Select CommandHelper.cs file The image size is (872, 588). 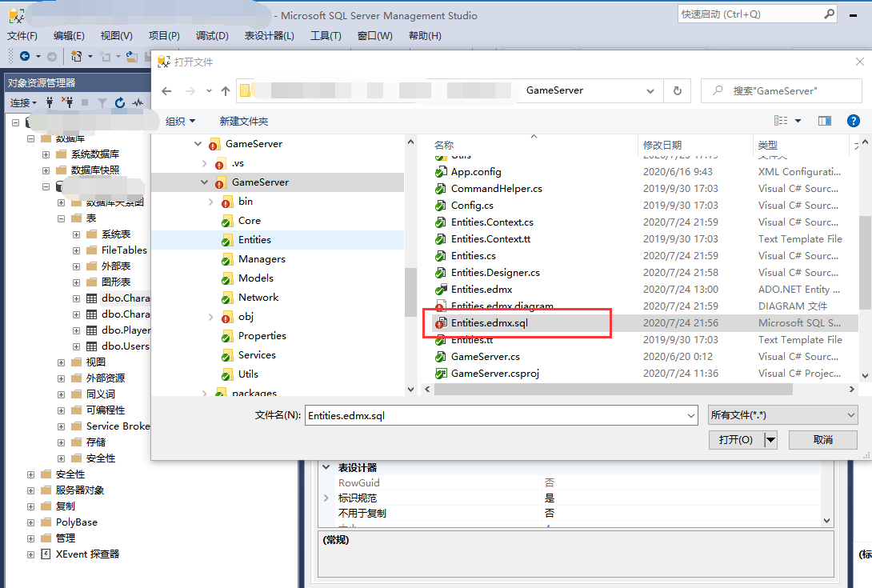coord(497,189)
